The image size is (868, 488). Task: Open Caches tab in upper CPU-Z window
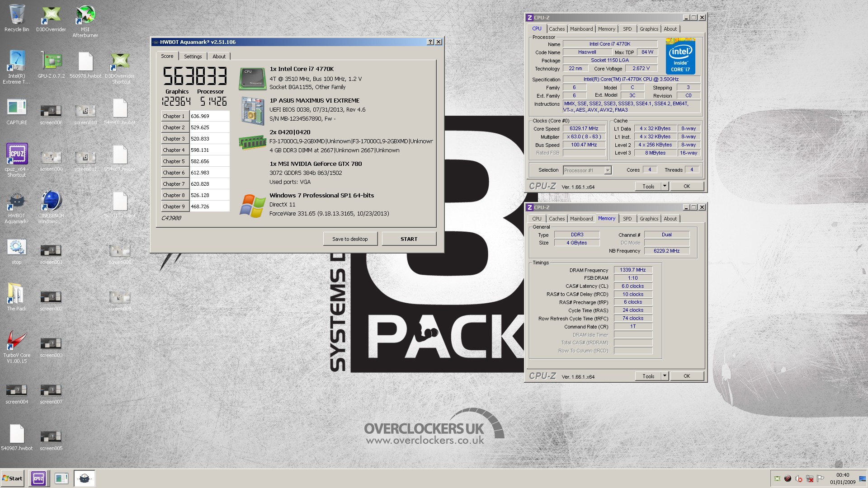click(557, 29)
